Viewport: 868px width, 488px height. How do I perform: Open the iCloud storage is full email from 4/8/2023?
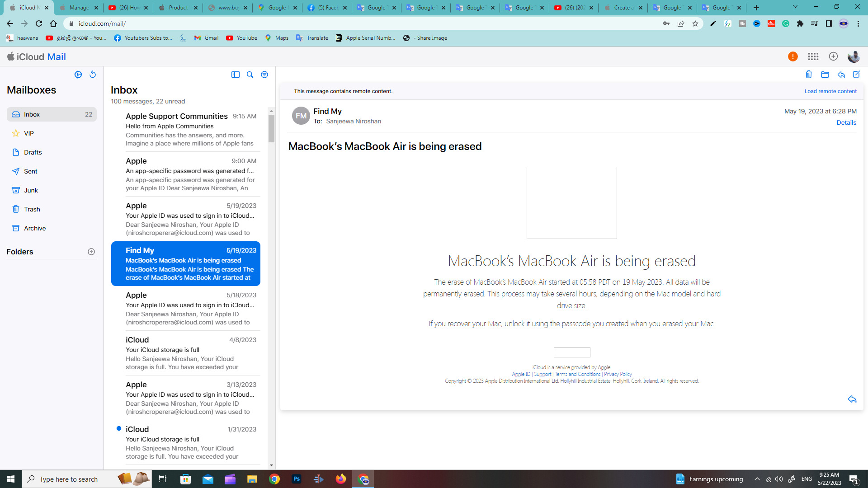point(190,353)
